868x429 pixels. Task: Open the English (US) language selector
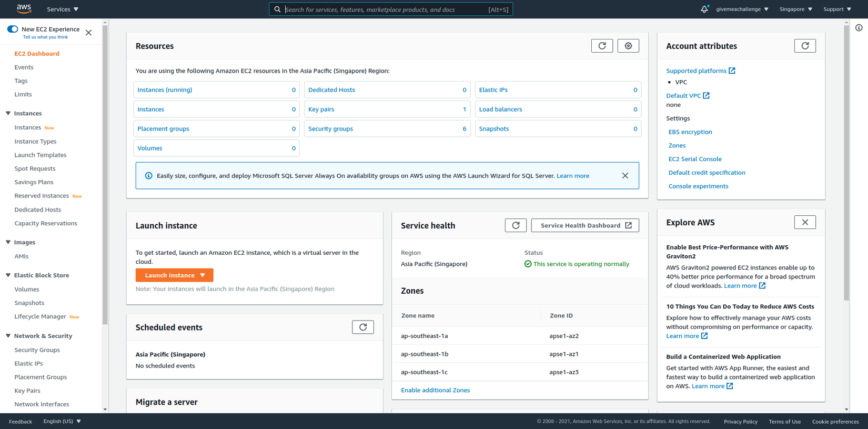tap(62, 421)
